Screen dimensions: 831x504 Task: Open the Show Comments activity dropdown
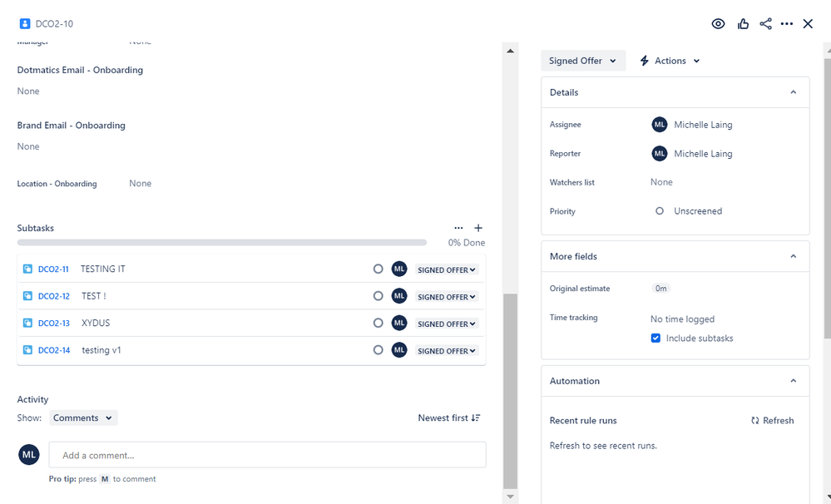83,418
